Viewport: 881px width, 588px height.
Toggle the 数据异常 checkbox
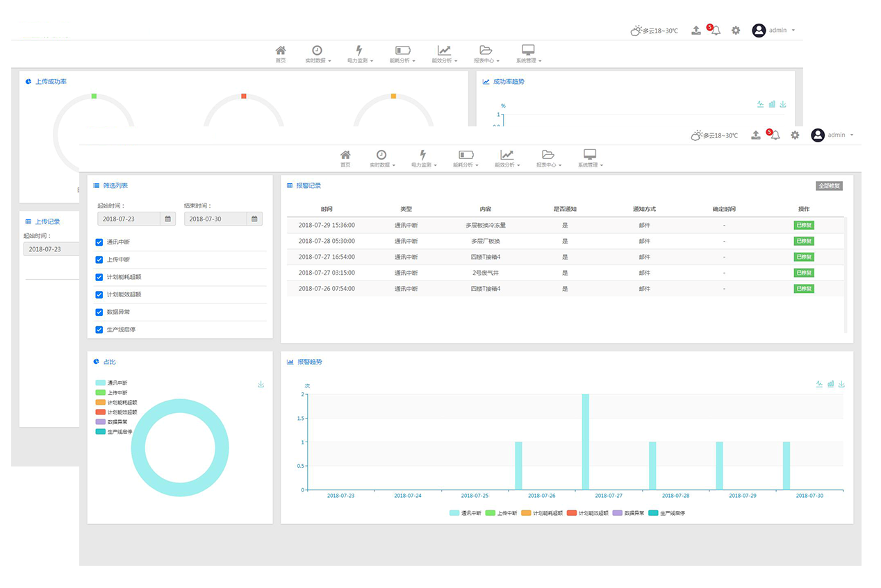point(99,312)
